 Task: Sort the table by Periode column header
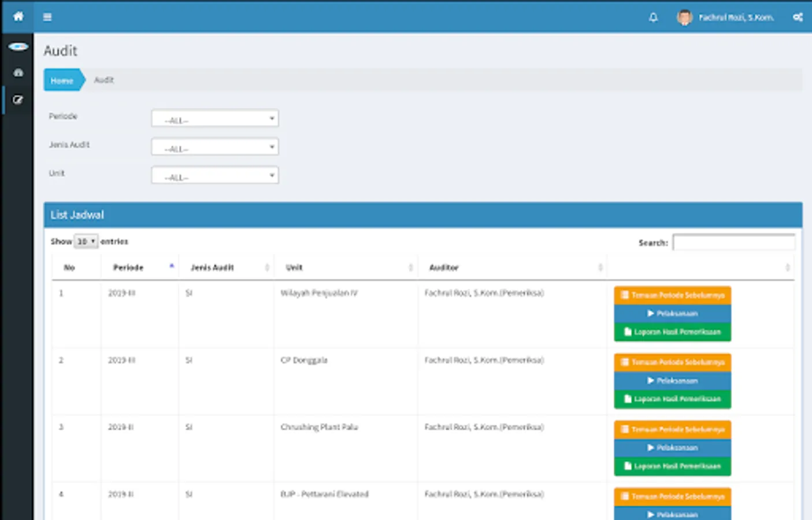tap(139, 268)
